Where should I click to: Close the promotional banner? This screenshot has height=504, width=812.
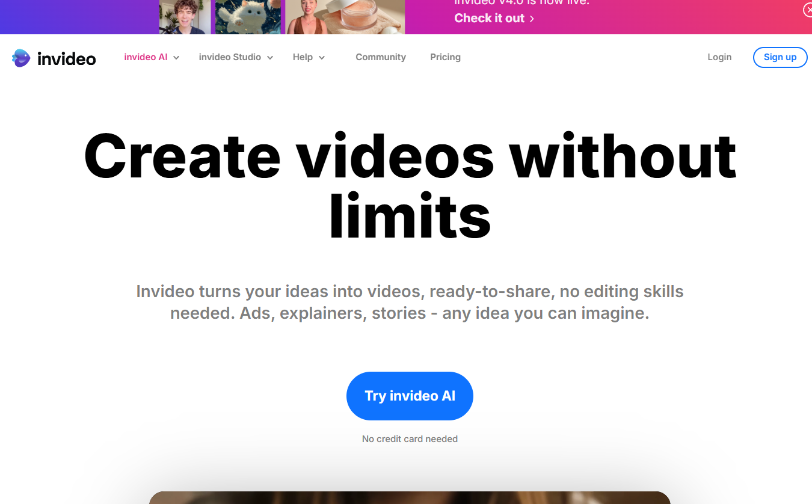tap(807, 9)
